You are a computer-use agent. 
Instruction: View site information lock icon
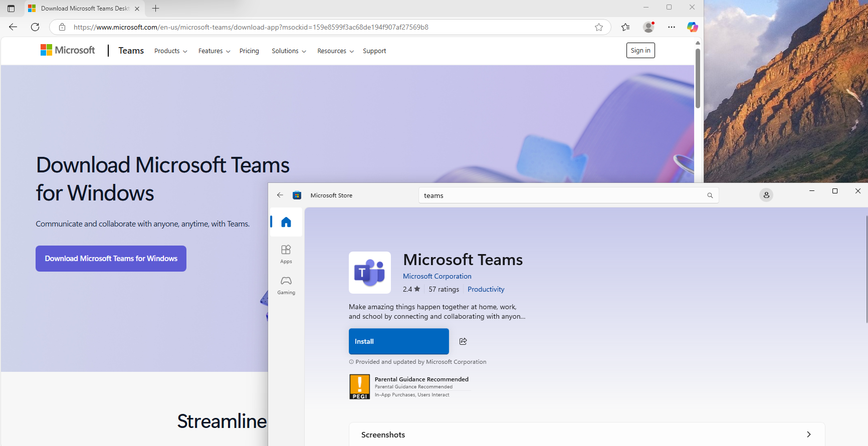point(62,27)
